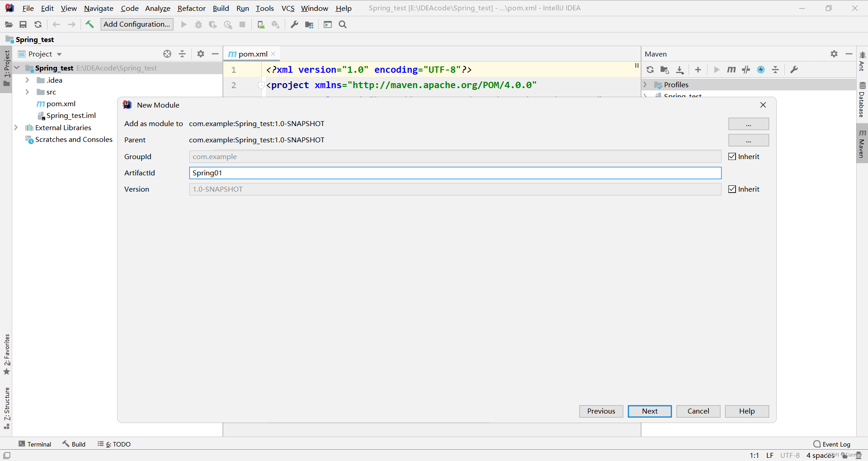Hide the Project panel with minus icon

[215, 54]
